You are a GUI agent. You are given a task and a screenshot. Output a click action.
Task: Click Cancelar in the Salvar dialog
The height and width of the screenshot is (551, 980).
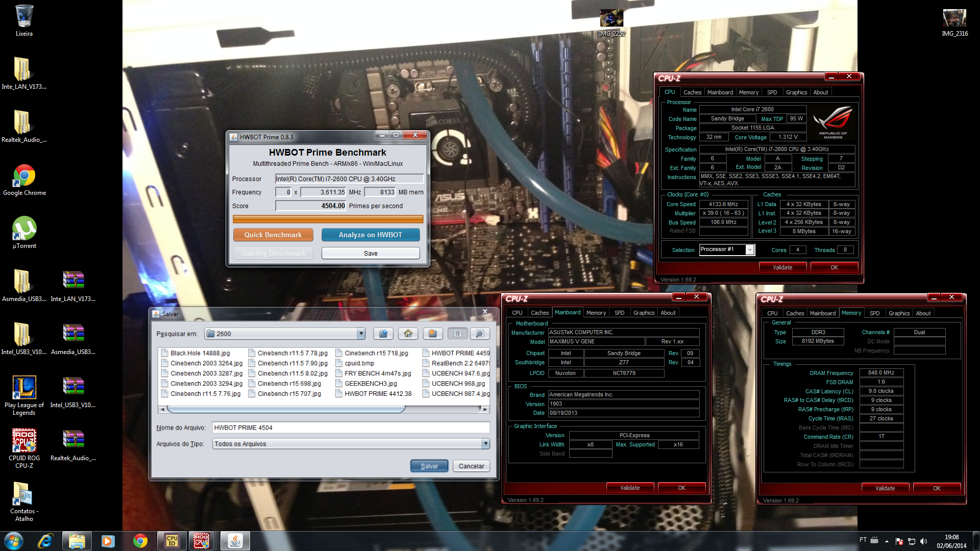coord(471,466)
